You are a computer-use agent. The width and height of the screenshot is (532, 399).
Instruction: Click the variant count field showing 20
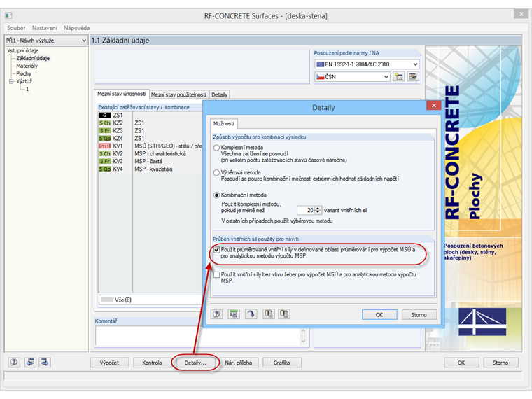306,211
